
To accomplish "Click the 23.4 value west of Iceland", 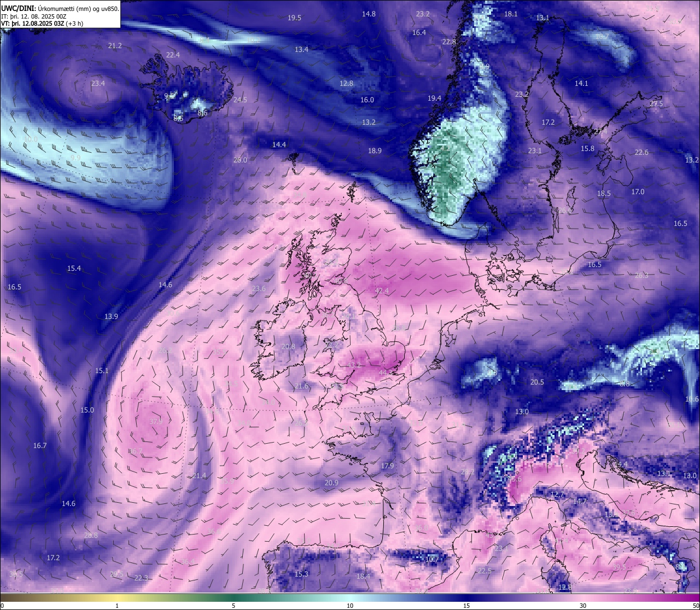I will click(98, 84).
